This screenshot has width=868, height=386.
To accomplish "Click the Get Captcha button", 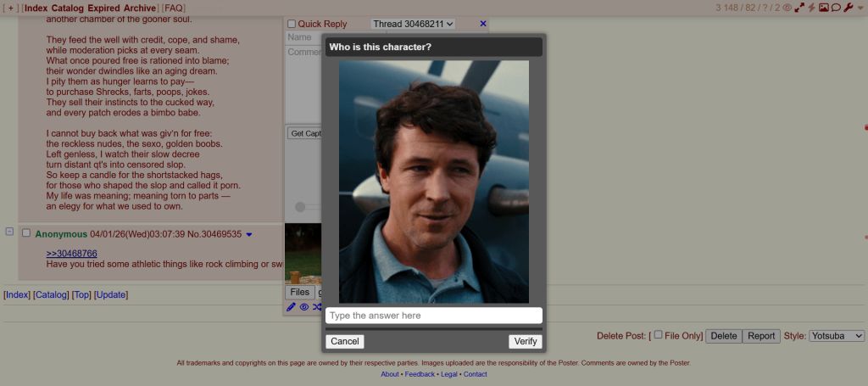I will pyautogui.click(x=305, y=133).
